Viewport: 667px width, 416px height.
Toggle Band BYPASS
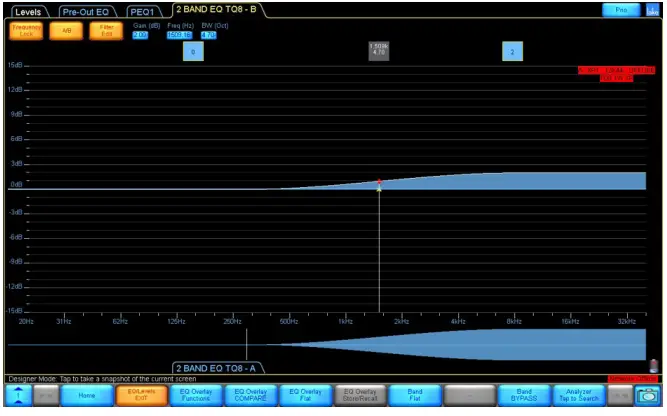(x=524, y=395)
